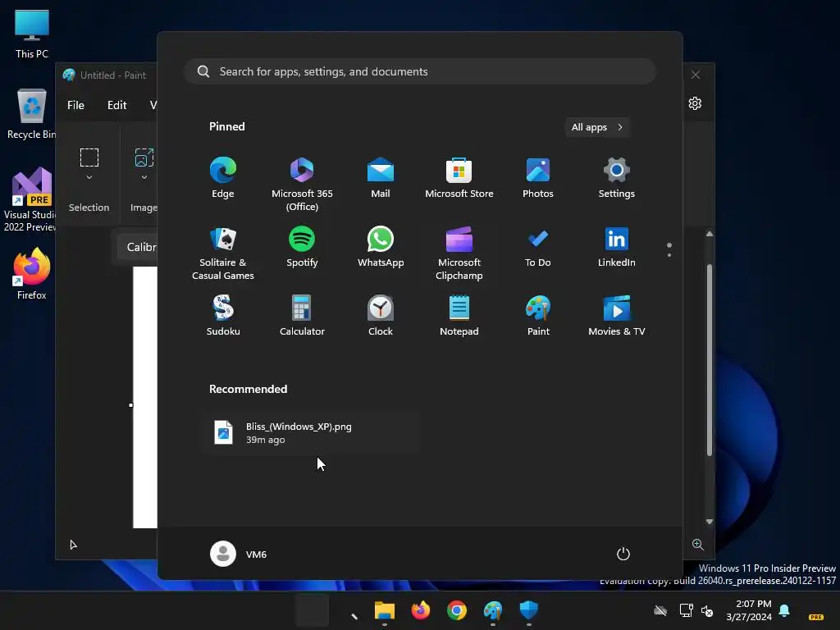This screenshot has height=630, width=840.
Task: Open Paint settings gear icon
Action: (x=695, y=103)
